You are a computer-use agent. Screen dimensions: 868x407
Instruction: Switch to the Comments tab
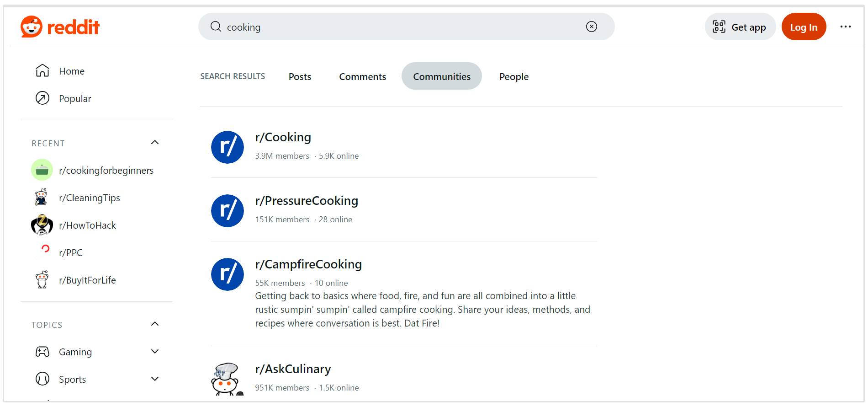(362, 77)
